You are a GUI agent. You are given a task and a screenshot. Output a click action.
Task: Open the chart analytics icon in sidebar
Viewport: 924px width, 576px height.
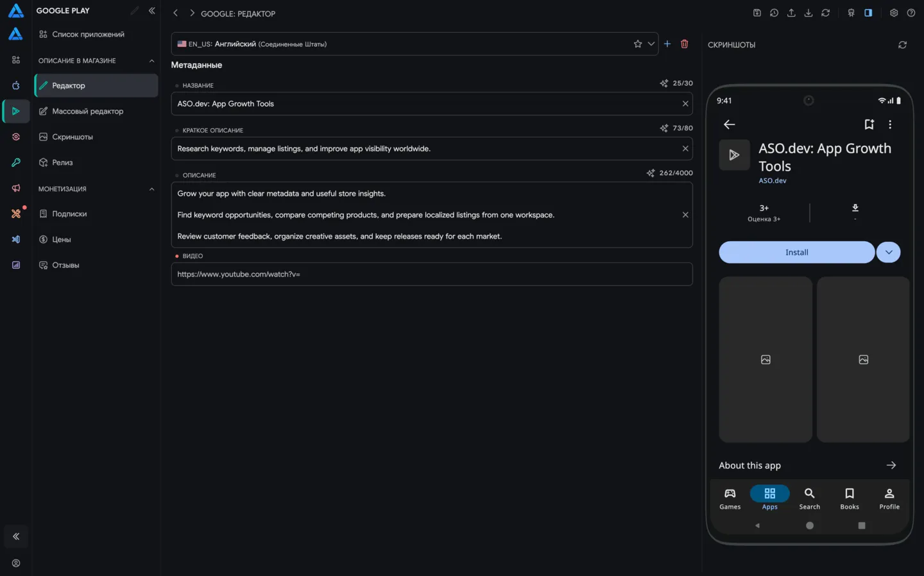16,265
